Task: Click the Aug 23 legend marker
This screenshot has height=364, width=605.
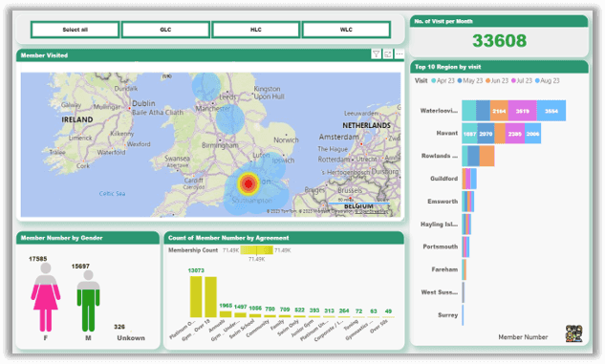Action: (x=537, y=80)
